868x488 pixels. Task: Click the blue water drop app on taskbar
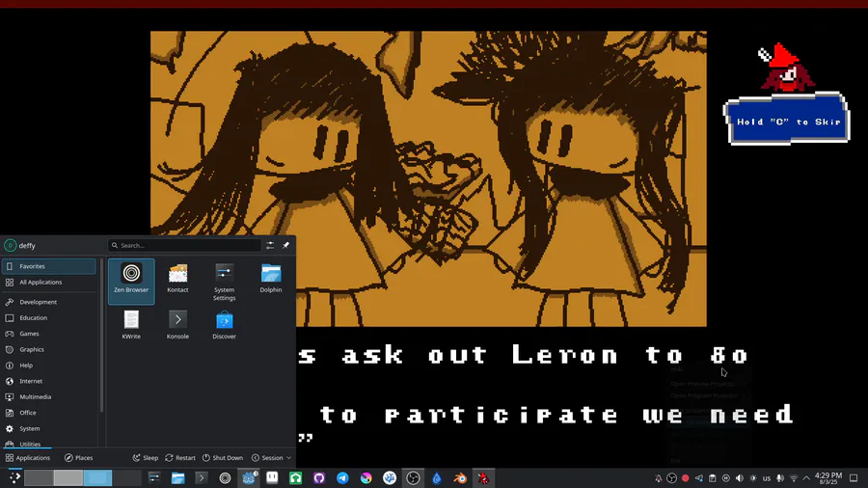[x=437, y=478]
